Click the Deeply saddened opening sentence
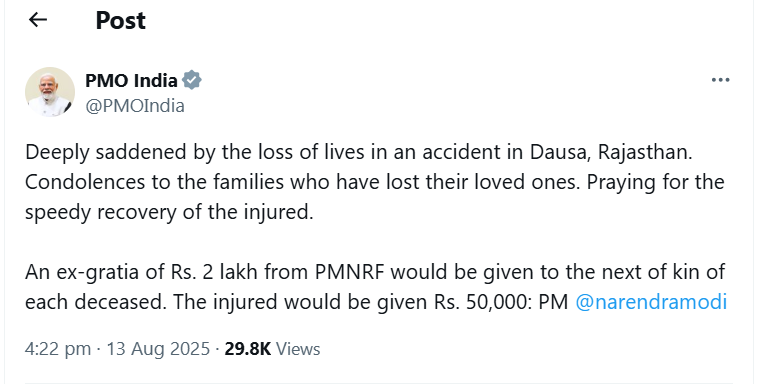 coord(359,152)
